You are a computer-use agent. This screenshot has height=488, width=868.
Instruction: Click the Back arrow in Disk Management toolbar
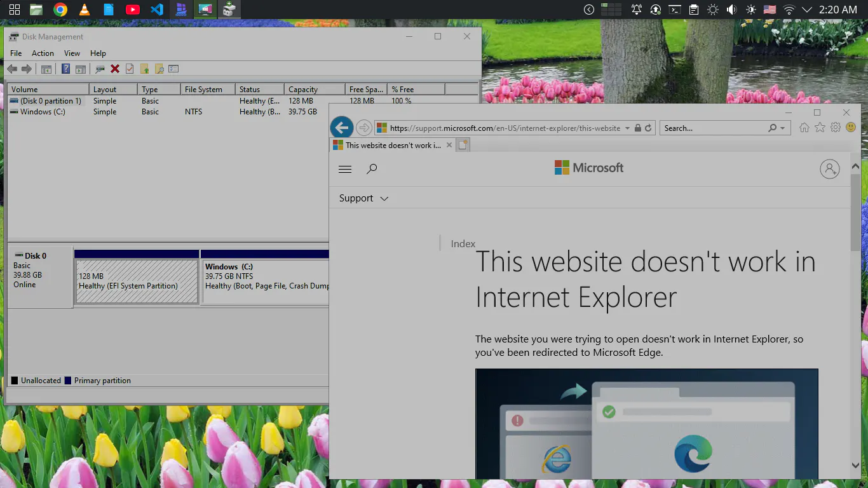click(12, 69)
